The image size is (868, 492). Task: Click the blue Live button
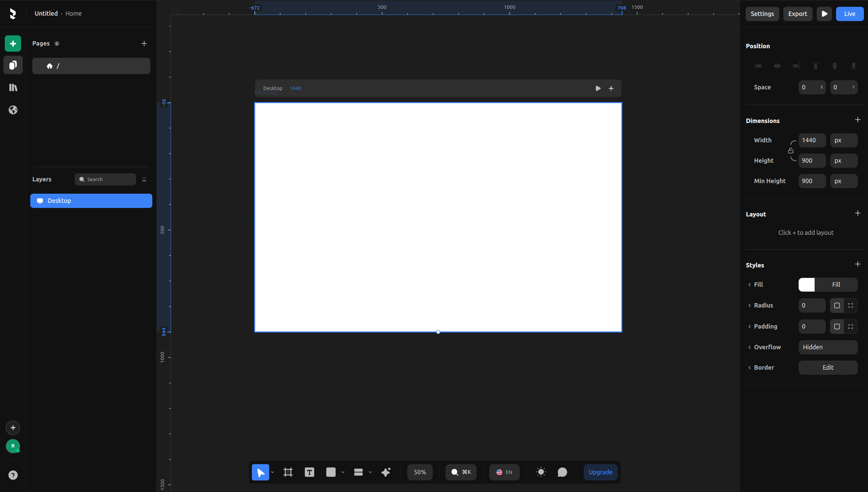coord(849,14)
